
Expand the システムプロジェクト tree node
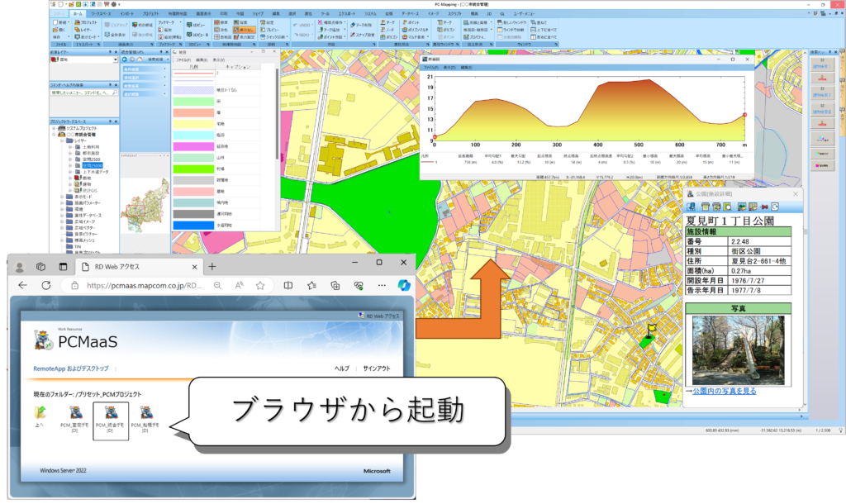point(54,128)
